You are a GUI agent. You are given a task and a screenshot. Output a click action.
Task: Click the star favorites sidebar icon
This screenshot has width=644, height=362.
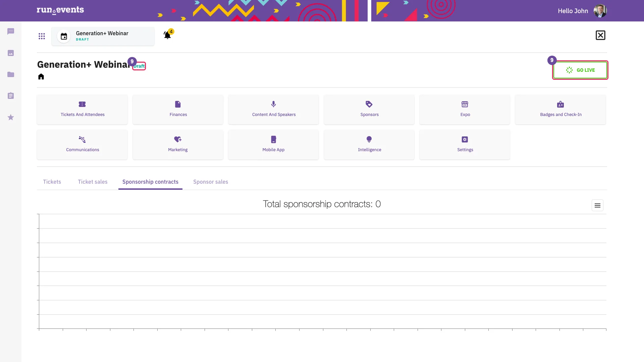(x=11, y=117)
